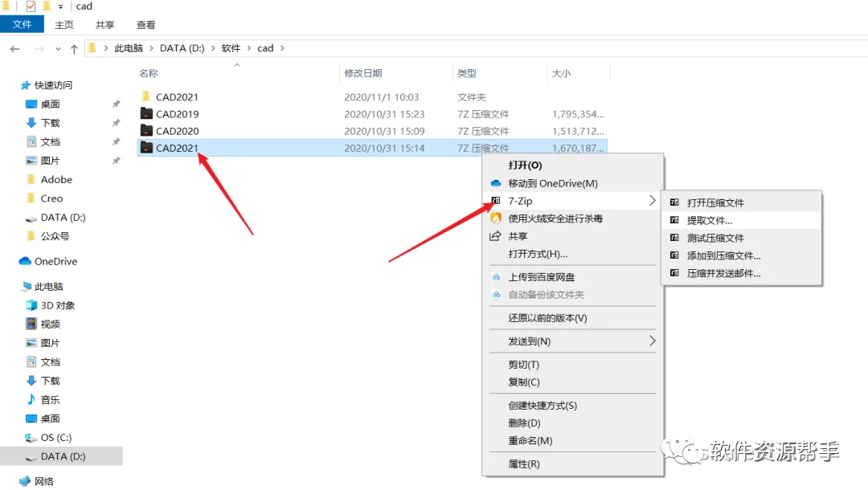Sort by 名称 column header

[x=149, y=73]
